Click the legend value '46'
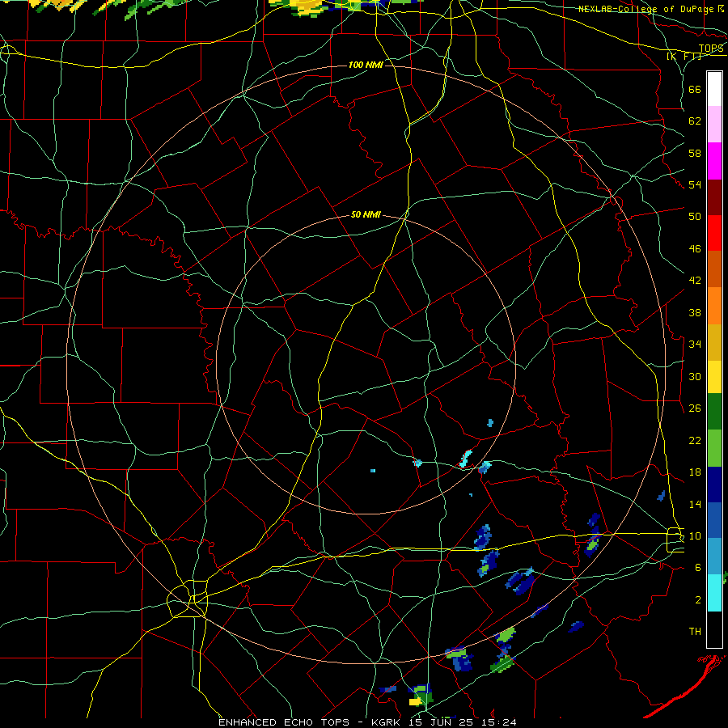 click(x=695, y=249)
